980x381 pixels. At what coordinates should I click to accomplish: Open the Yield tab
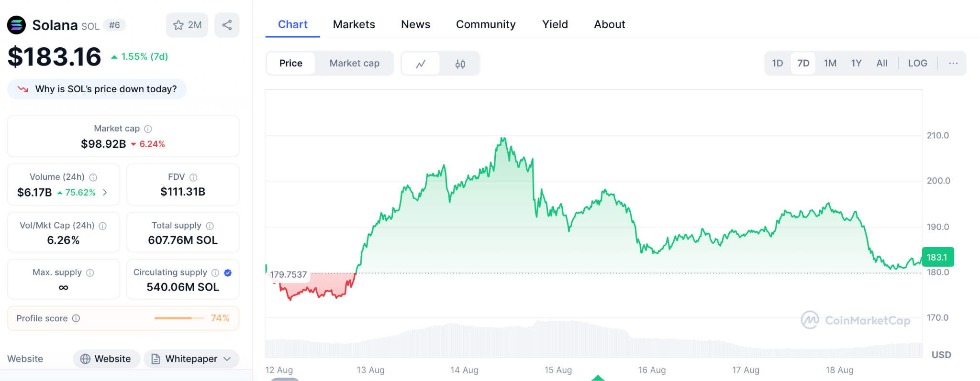pos(555,24)
